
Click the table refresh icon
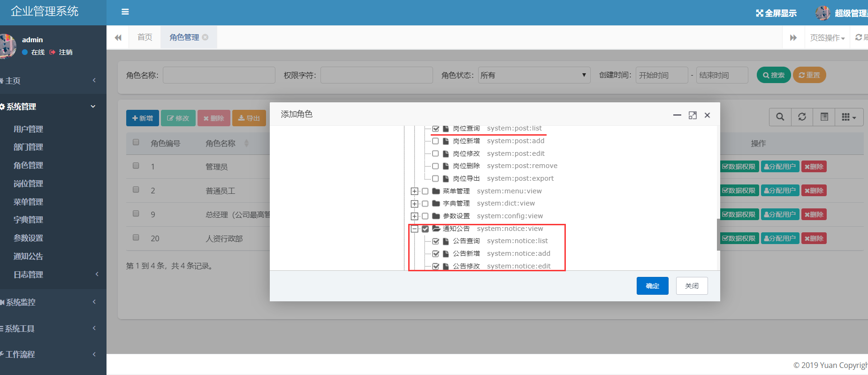[802, 117]
